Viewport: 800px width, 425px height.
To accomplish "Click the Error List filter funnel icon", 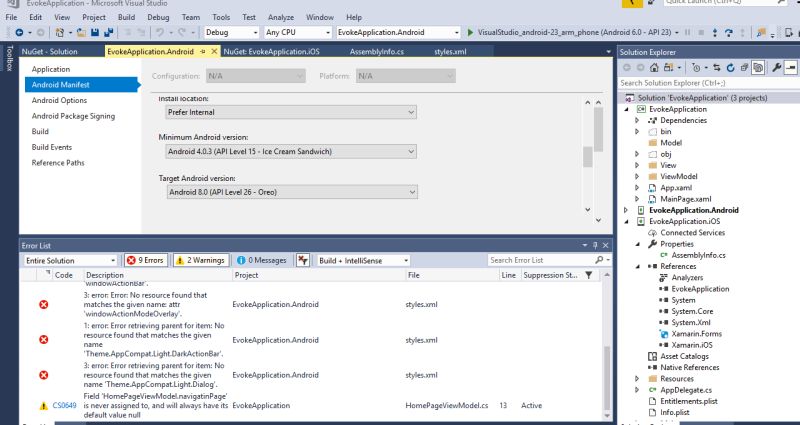I will [x=303, y=260].
